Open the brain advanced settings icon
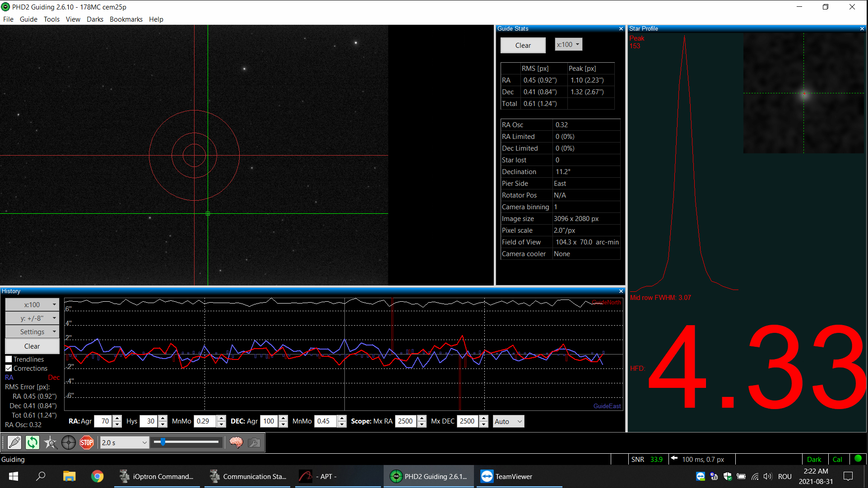Viewport: 868px width, 488px height. click(236, 442)
